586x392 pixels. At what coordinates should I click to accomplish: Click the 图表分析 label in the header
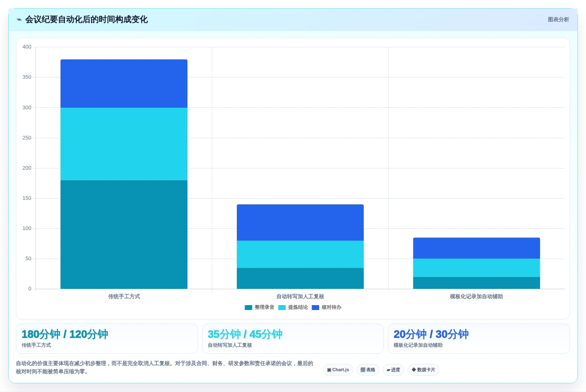(558, 20)
